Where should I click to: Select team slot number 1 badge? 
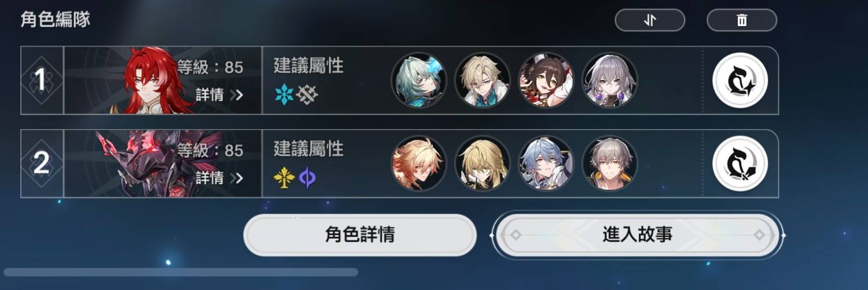coord(42,80)
